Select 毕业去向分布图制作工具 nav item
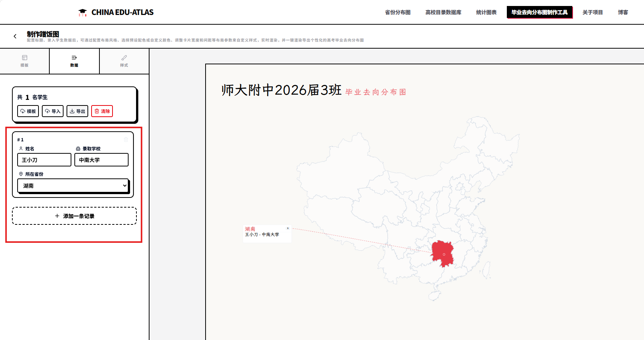The image size is (644, 340). (x=539, y=12)
